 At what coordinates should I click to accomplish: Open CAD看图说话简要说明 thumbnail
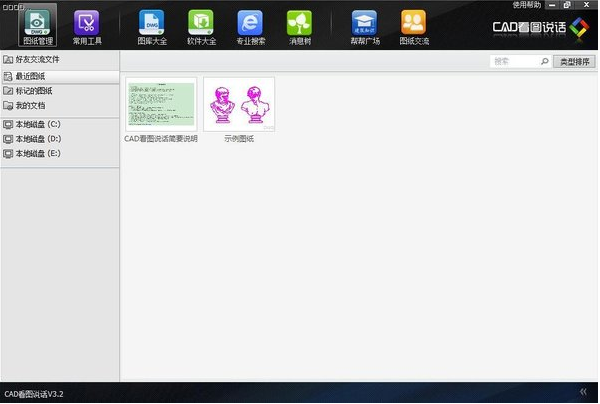tap(161, 104)
